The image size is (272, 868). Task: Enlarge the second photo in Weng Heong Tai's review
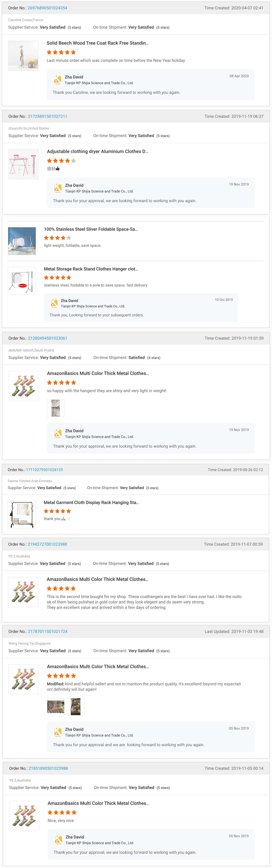tap(75, 706)
